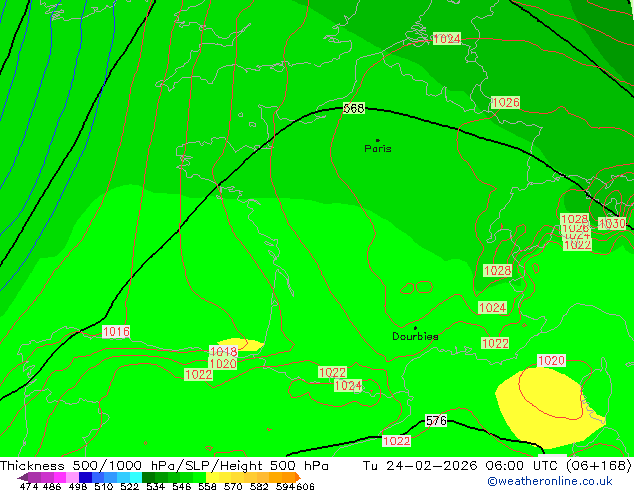Image resolution: width=634 pixels, height=490 pixels.
Task: Click the Dourbies city label
Action: [x=415, y=336]
